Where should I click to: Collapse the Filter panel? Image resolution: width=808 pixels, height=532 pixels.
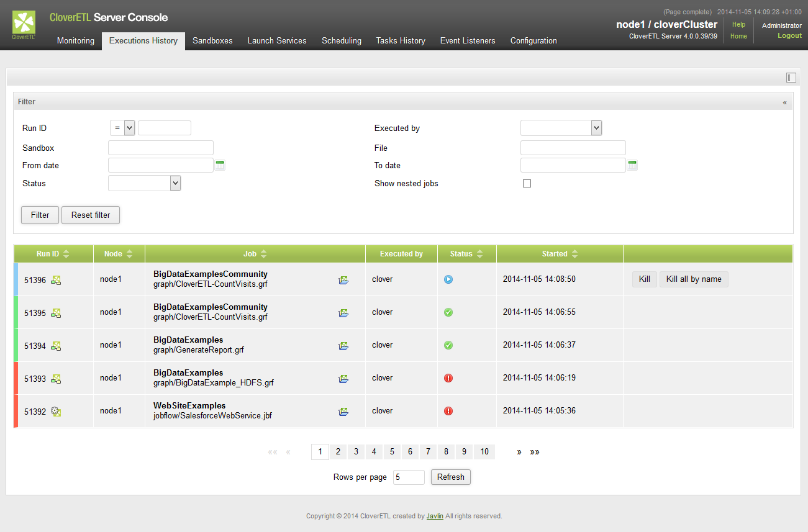pyautogui.click(x=784, y=102)
